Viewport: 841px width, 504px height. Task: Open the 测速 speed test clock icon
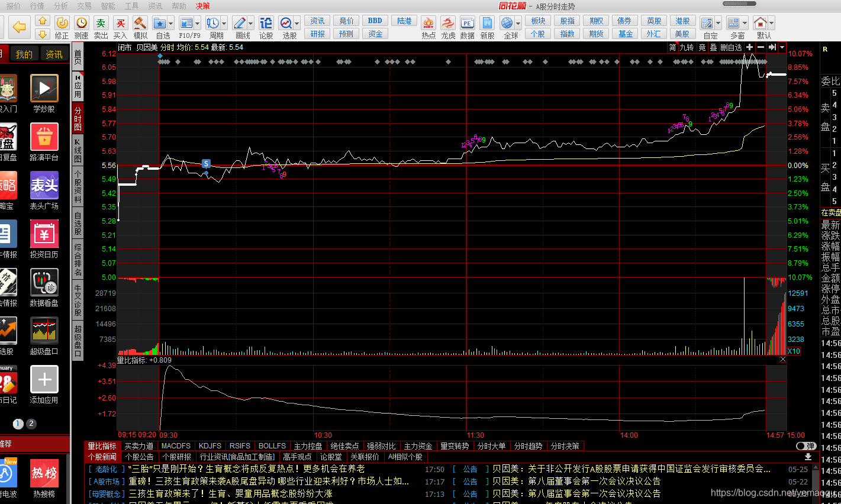tap(81, 23)
